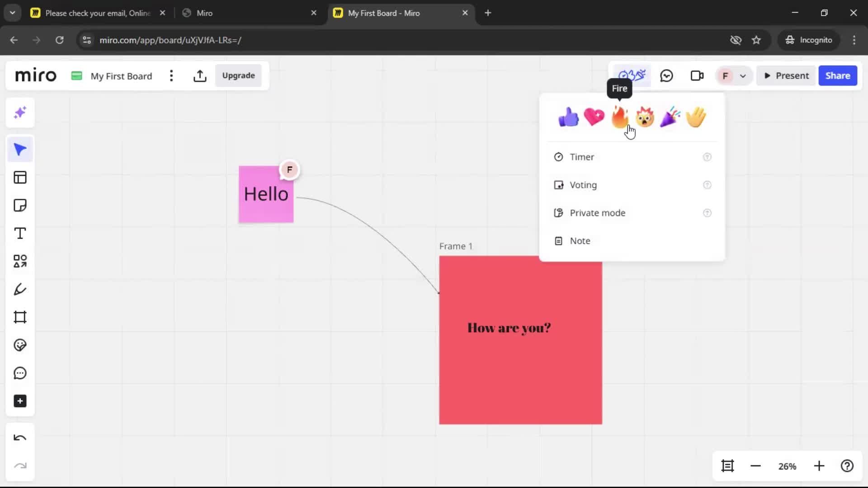Click the F comment avatar on sticky
This screenshot has width=868, height=488.
[x=289, y=170]
